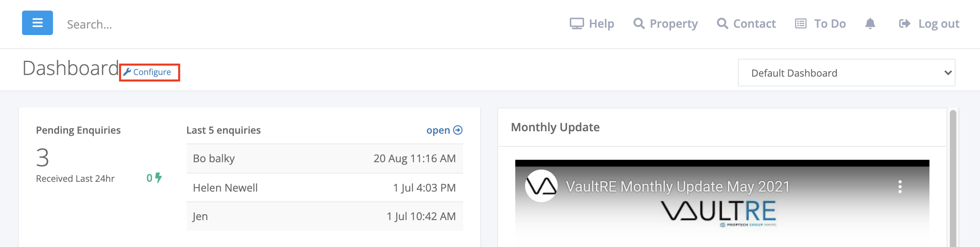Expand the Default Dashboard dropdown
The image size is (980, 247).
tap(846, 73)
